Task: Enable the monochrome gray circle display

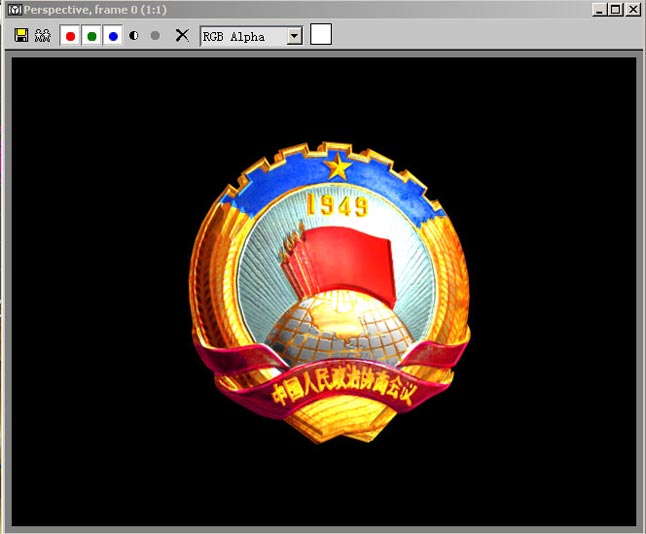Action: [155, 36]
